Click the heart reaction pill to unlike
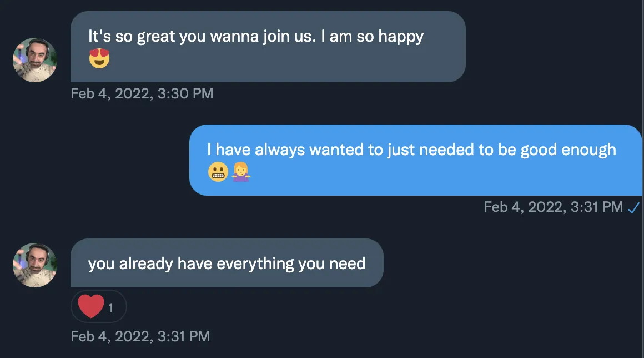Image resolution: width=644 pixels, height=358 pixels. (x=98, y=306)
